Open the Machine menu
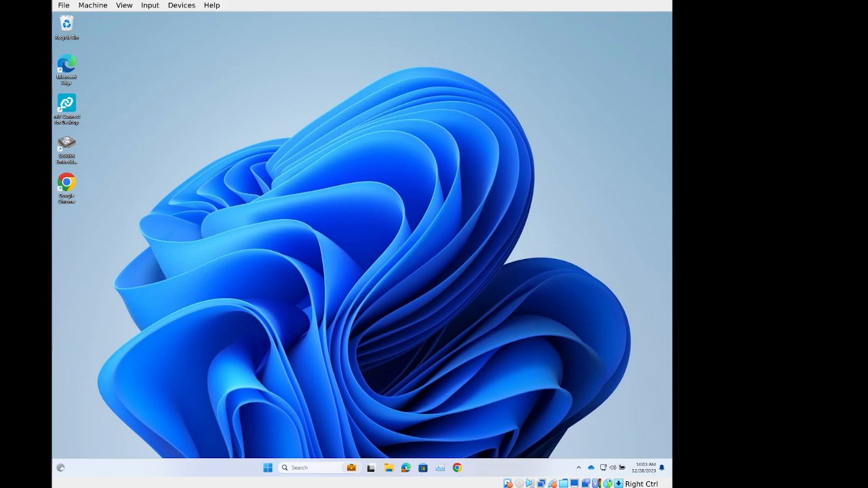The image size is (868, 488). coord(93,5)
